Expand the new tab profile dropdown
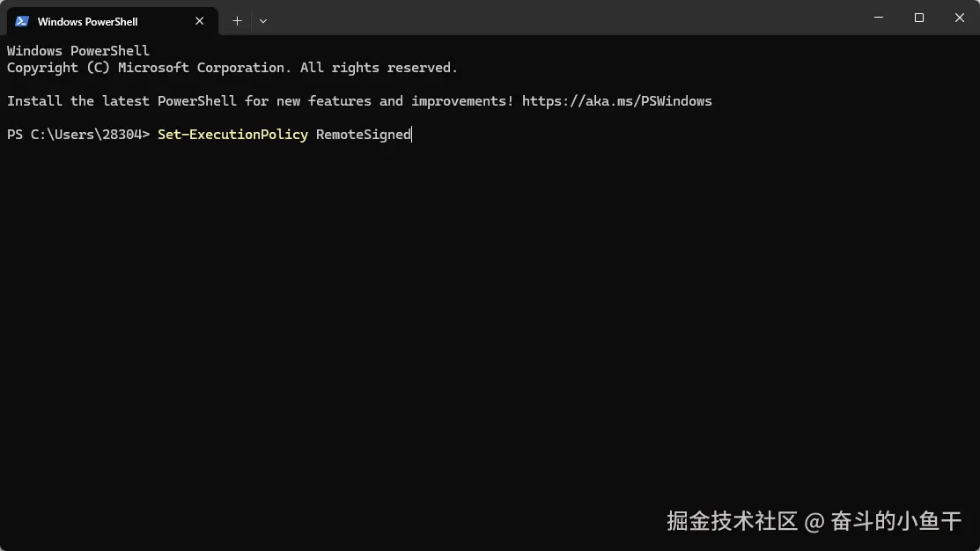The height and width of the screenshot is (551, 980). click(x=263, y=20)
